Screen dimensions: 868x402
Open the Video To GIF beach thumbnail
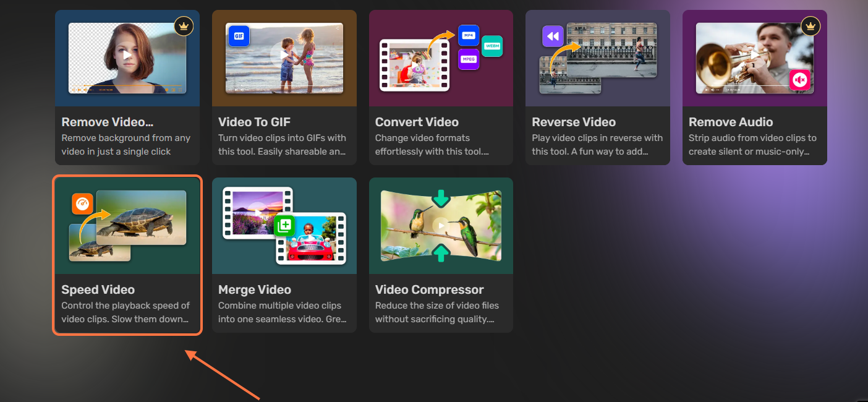point(284,58)
